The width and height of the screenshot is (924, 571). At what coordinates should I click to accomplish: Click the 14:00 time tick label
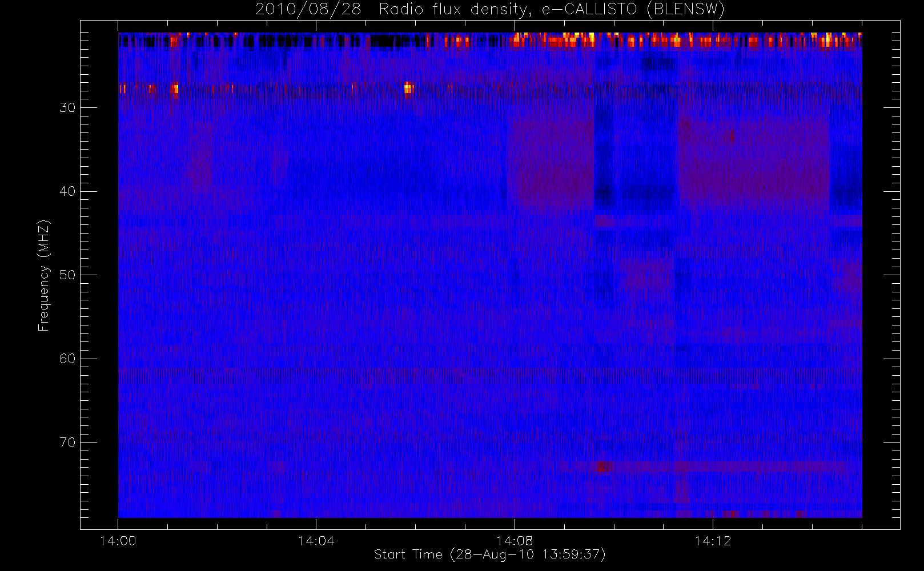118,541
